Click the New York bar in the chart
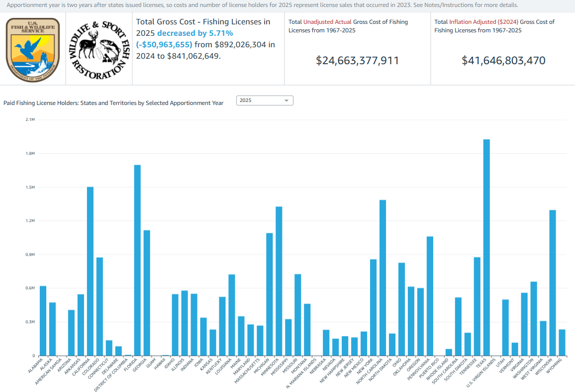The width and height of the screenshot is (575, 392). 373,307
